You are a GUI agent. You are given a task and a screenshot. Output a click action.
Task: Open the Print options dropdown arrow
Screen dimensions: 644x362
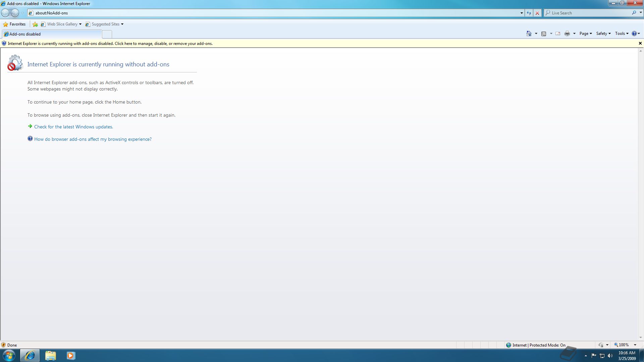[x=574, y=34]
